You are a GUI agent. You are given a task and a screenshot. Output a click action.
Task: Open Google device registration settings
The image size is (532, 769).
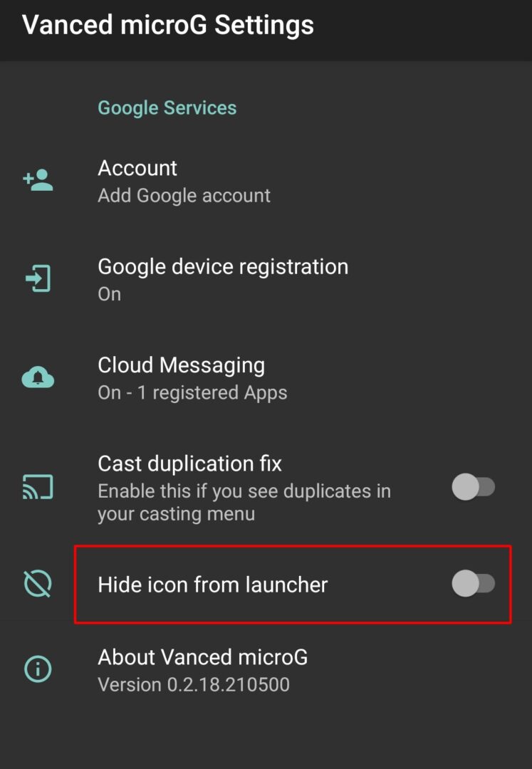[x=266, y=280]
